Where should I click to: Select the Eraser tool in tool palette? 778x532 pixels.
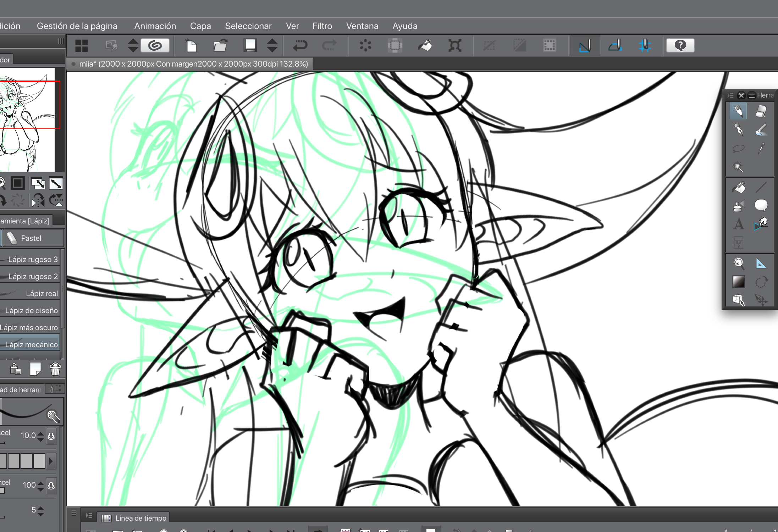coord(761,111)
